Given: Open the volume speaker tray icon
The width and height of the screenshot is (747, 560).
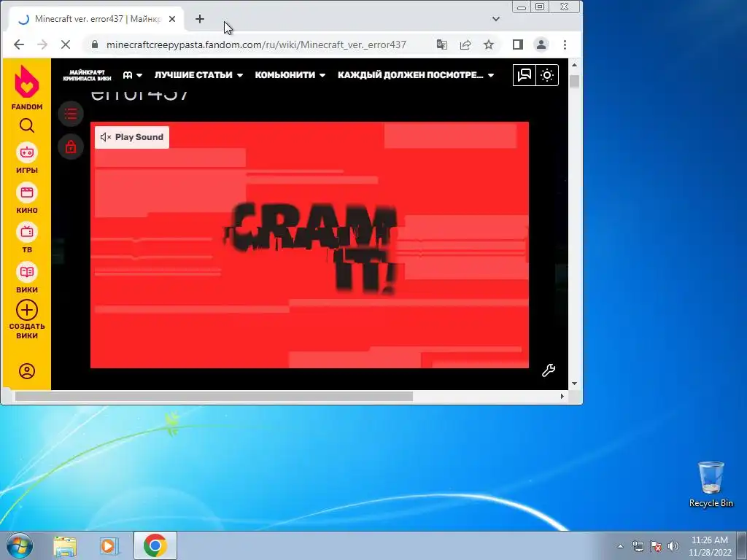Looking at the screenshot, I should point(673,546).
